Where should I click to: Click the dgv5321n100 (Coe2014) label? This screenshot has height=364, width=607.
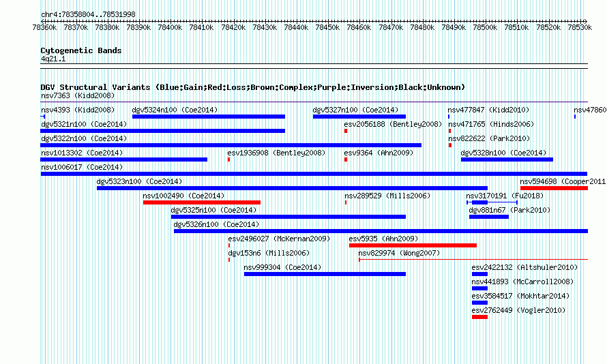[84, 124]
